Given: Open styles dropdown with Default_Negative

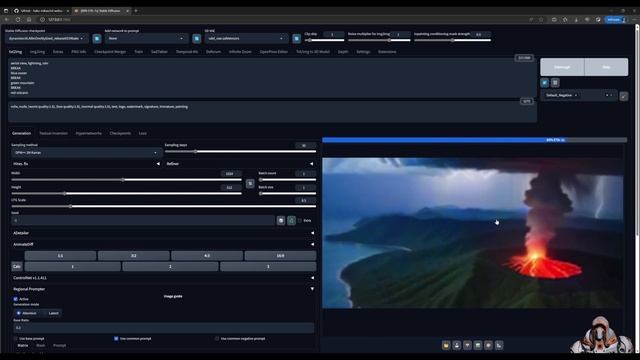Looking at the screenshot, I should click(x=579, y=96).
